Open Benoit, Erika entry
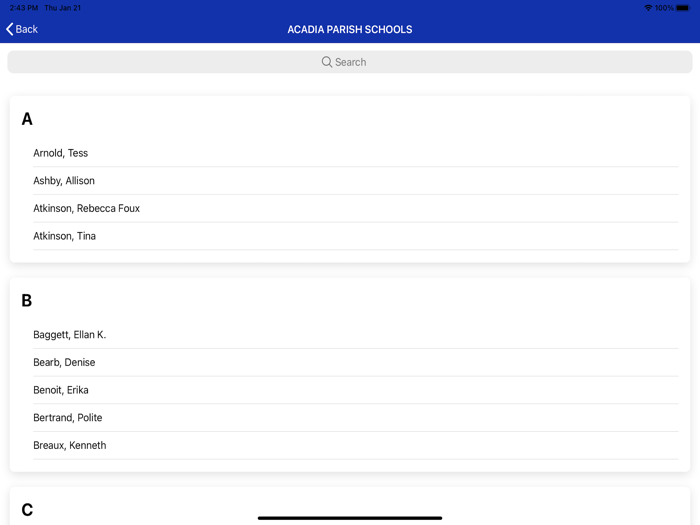Image resolution: width=700 pixels, height=525 pixels. [356, 390]
